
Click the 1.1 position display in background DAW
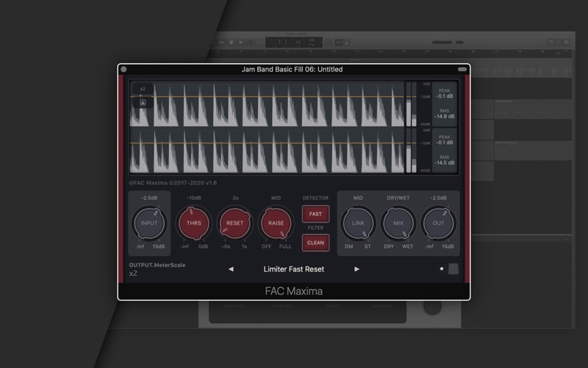(x=283, y=42)
